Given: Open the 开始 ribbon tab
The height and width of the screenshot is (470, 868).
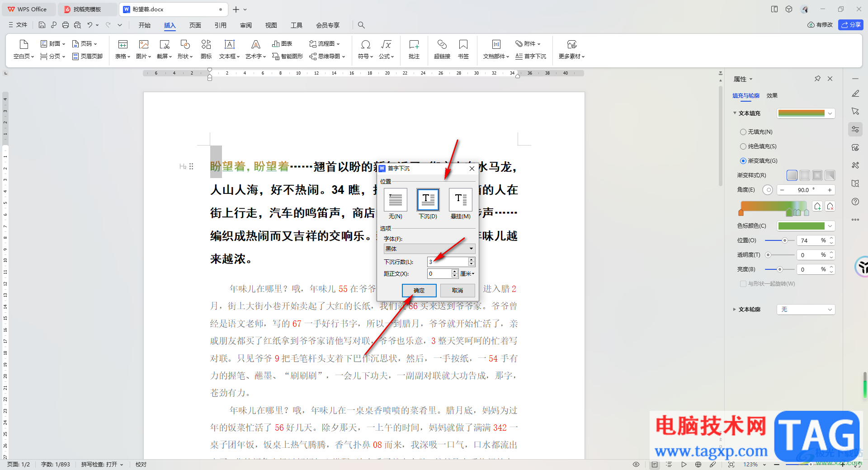Looking at the screenshot, I should (x=145, y=25).
